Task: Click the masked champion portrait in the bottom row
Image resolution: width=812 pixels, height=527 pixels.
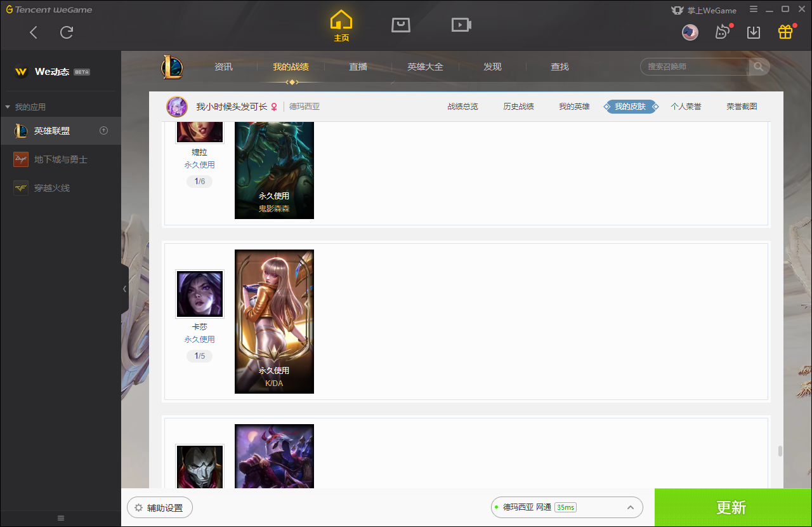Action: pyautogui.click(x=200, y=467)
